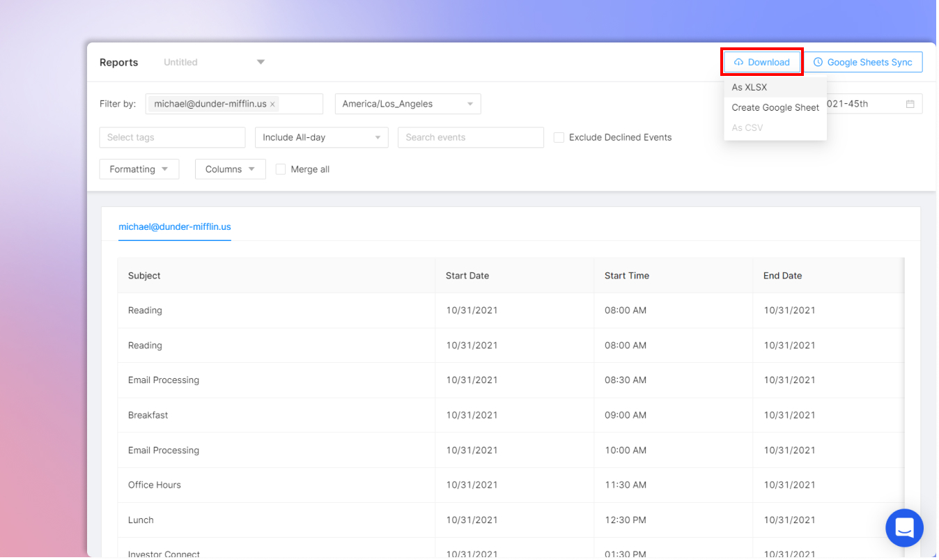Expand the Formatting dropdown
This screenshot has height=560, width=939.
click(x=139, y=169)
